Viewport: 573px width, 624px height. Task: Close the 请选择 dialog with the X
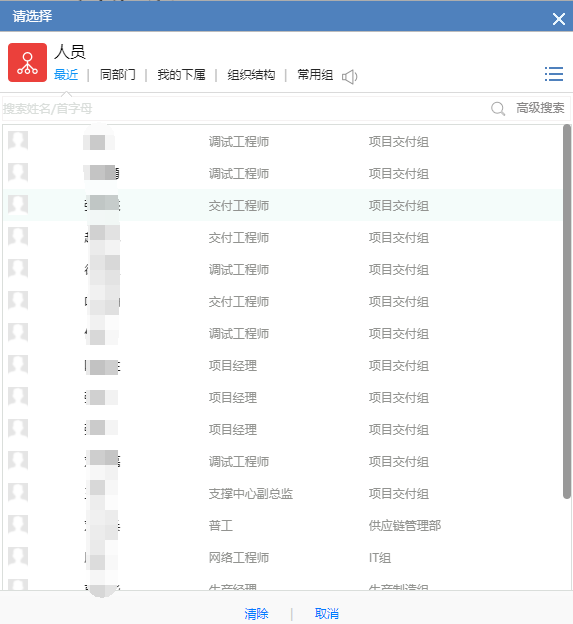pos(559,19)
